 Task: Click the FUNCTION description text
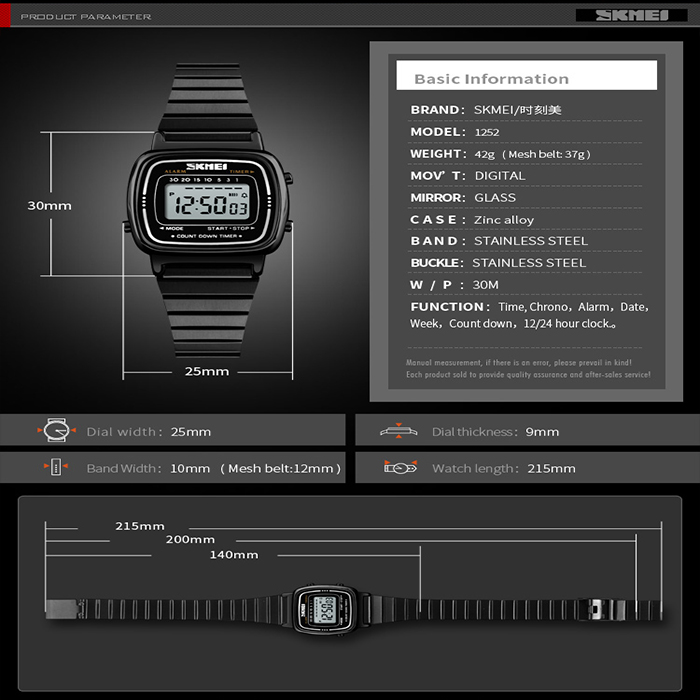(529, 315)
